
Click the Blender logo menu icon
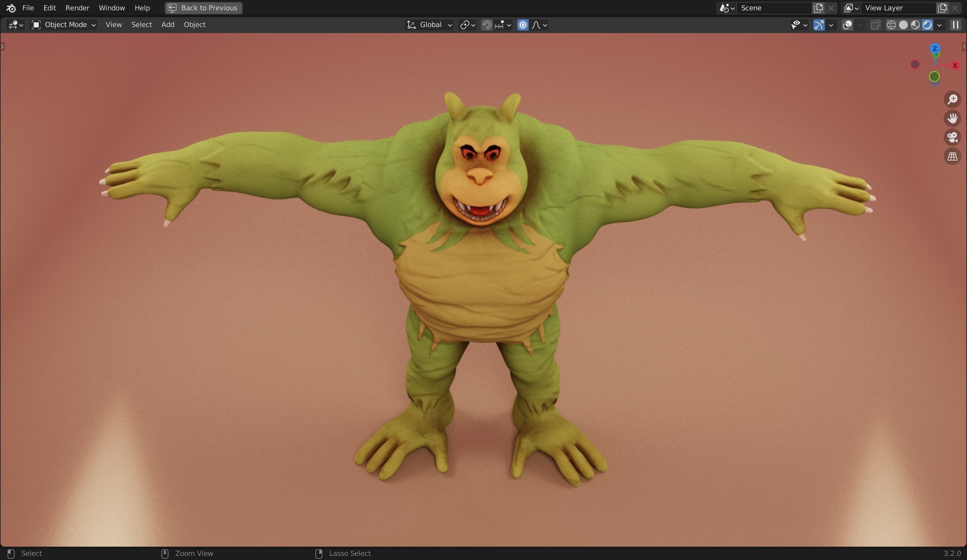(11, 8)
